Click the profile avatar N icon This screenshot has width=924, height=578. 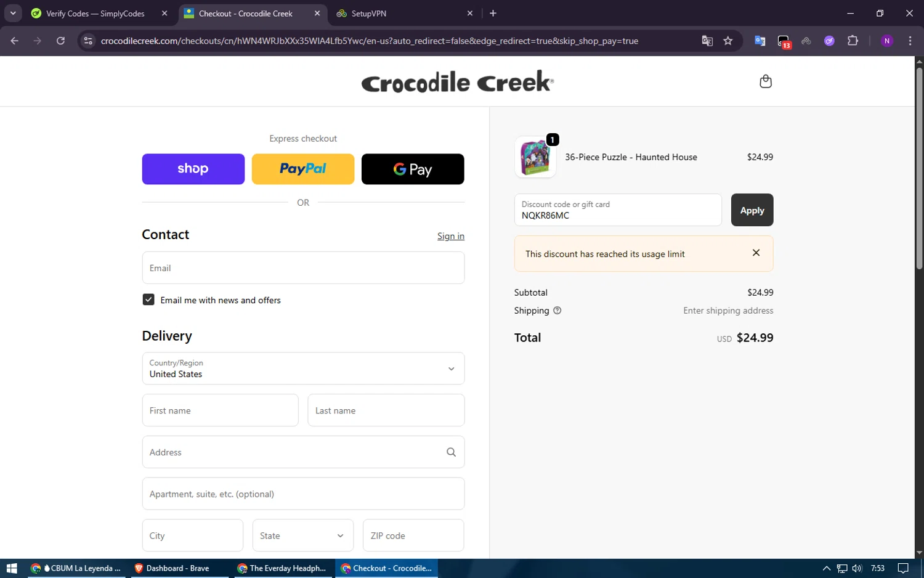pos(887,41)
